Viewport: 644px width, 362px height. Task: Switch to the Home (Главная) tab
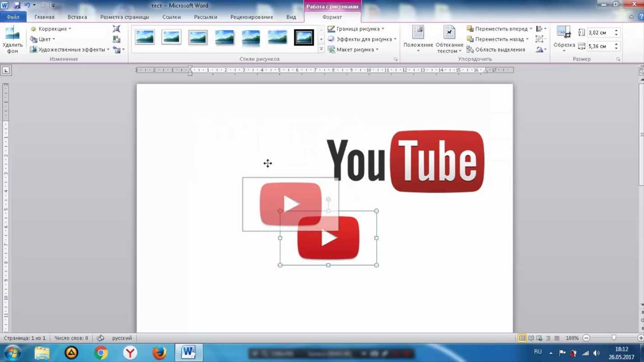(44, 17)
